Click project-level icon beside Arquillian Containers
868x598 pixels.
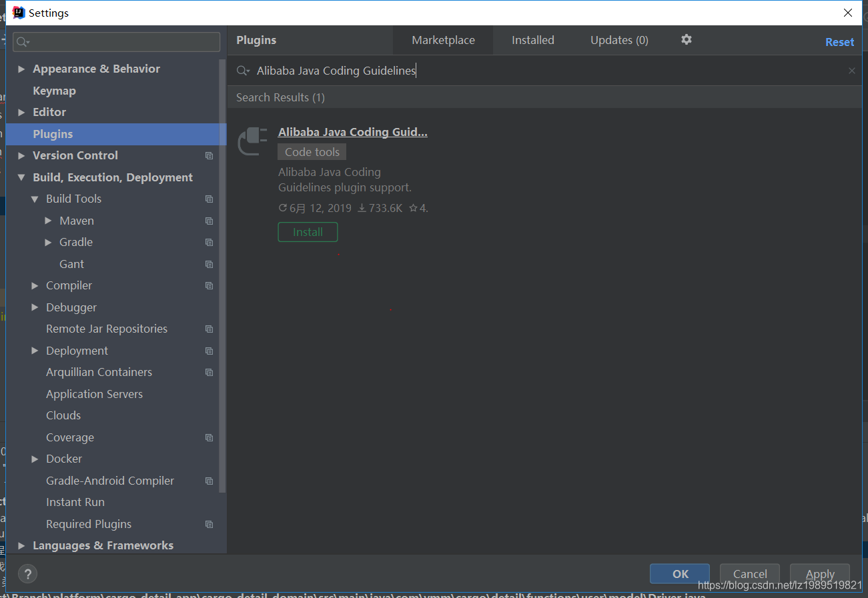(209, 372)
